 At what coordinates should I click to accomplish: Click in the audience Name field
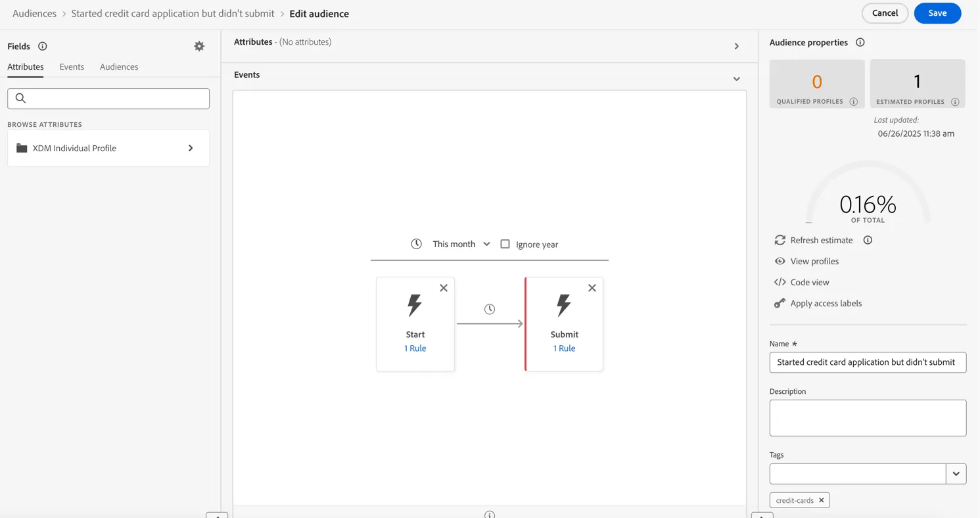[x=868, y=362]
